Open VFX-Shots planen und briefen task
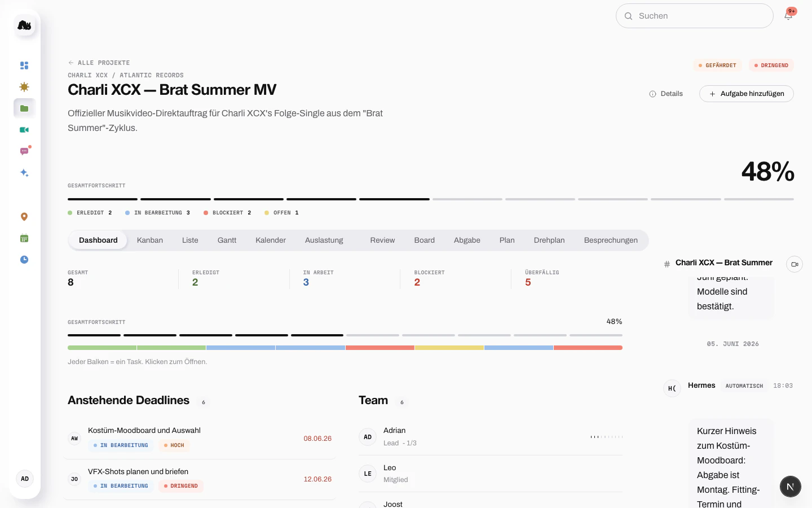The height and width of the screenshot is (508, 812). (200, 479)
